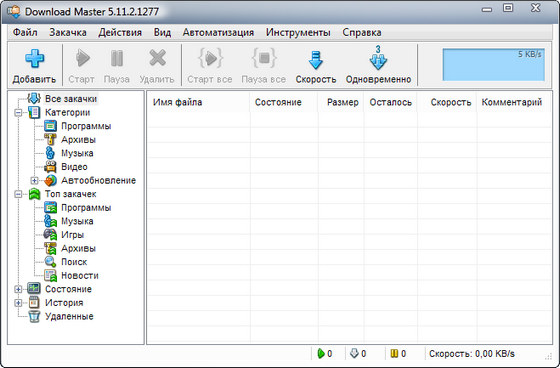Click the Старт все toolbar icon
The height and width of the screenshot is (368, 560).
(x=211, y=58)
